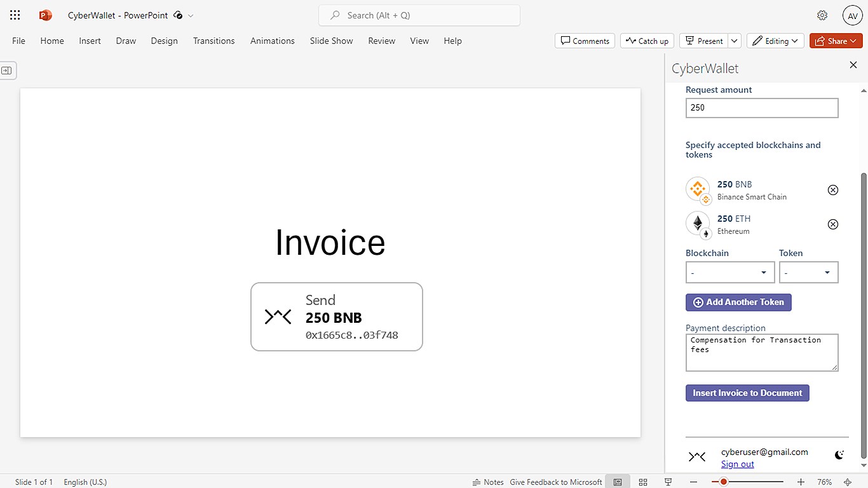This screenshot has height=488, width=868.
Task: Click the CyberWallet logo beside the email
Action: 697,456
